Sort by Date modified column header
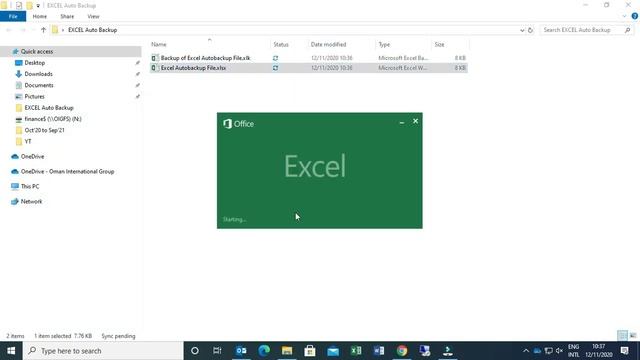Screen dimensions: 640x360 click(x=328, y=44)
